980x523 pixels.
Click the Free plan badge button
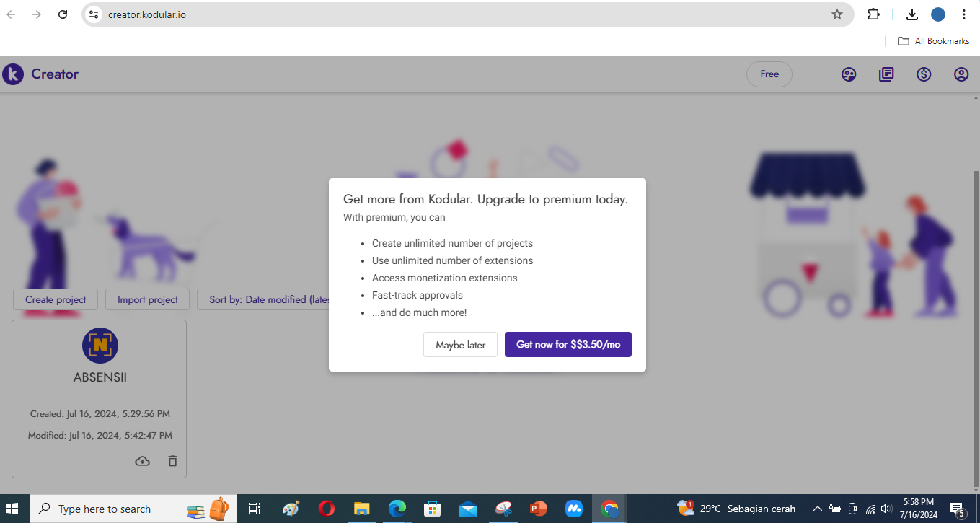(x=769, y=74)
